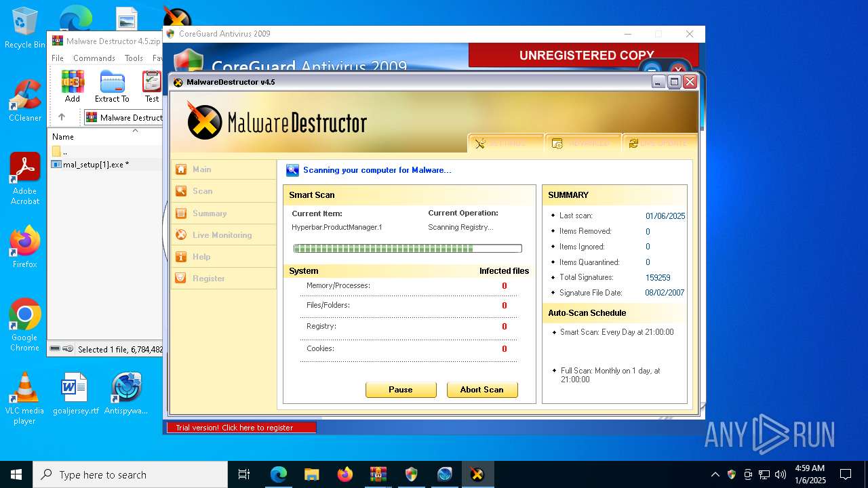Open Task View from the taskbar

[244, 474]
